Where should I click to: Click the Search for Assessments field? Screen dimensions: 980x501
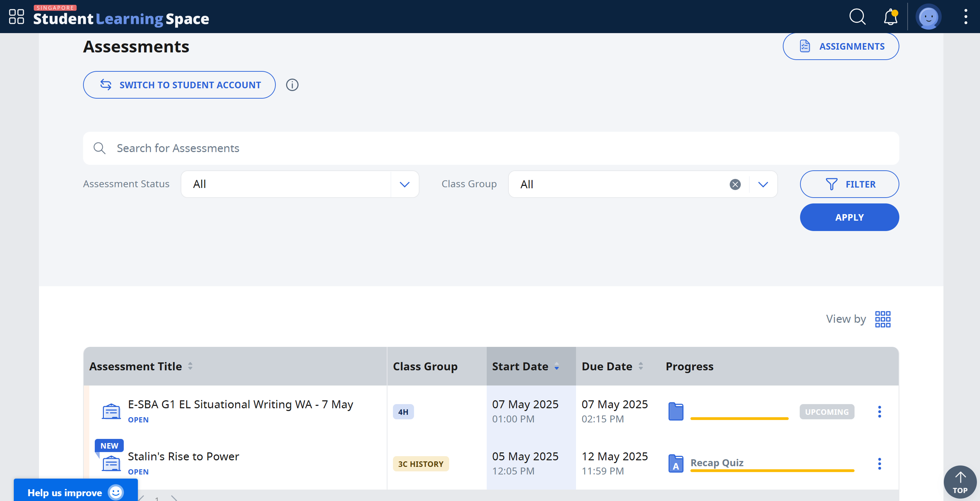point(491,148)
